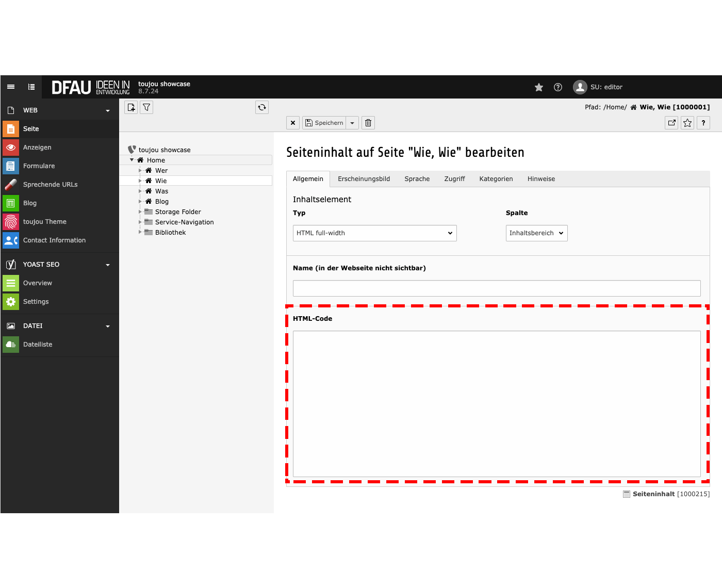Toggle module menu with hamburger icon
Image resolution: width=722 pixels, height=588 pixels.
click(11, 87)
